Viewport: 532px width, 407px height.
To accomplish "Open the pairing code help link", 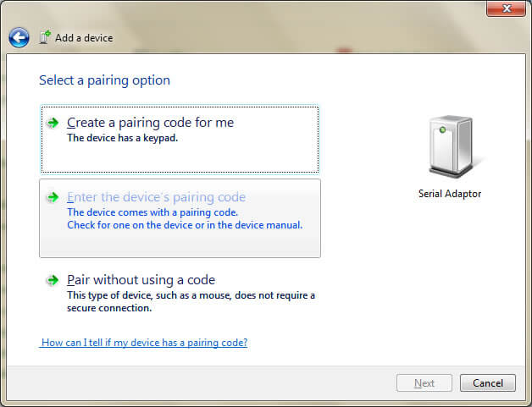I will pos(144,343).
